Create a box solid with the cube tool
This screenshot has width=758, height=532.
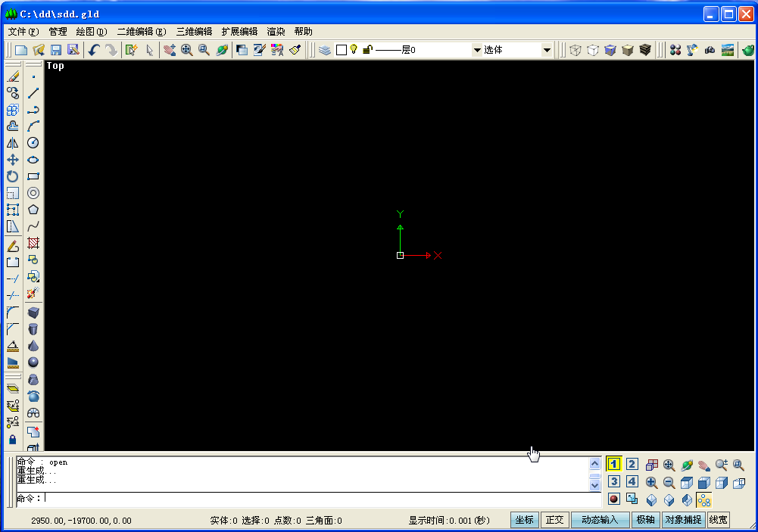(x=33, y=313)
